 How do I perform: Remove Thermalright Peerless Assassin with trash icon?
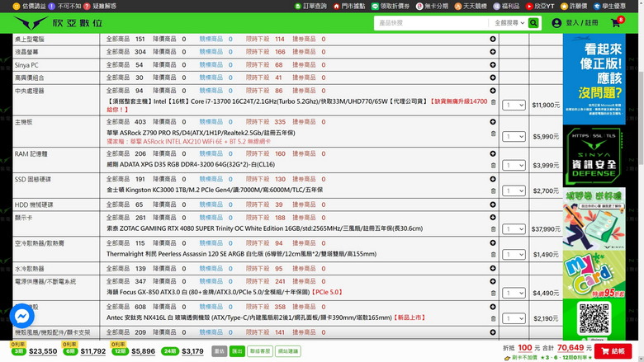(x=493, y=255)
